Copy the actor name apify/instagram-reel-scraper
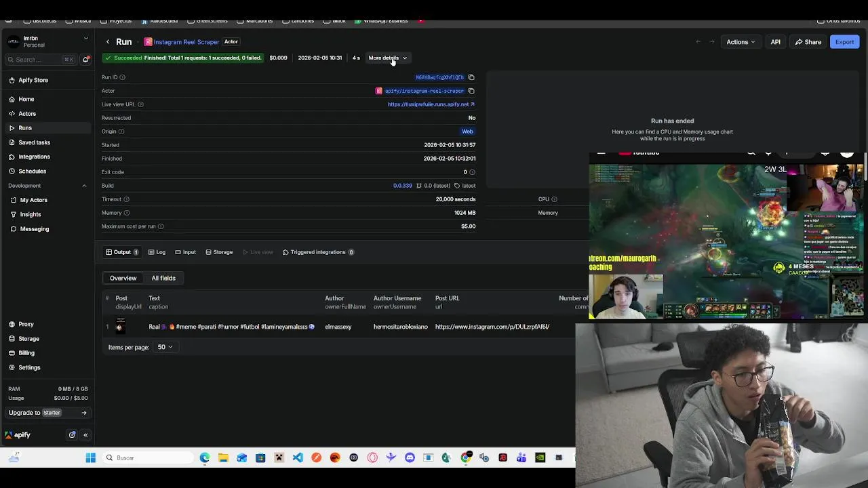The width and height of the screenshot is (868, 488). [471, 91]
